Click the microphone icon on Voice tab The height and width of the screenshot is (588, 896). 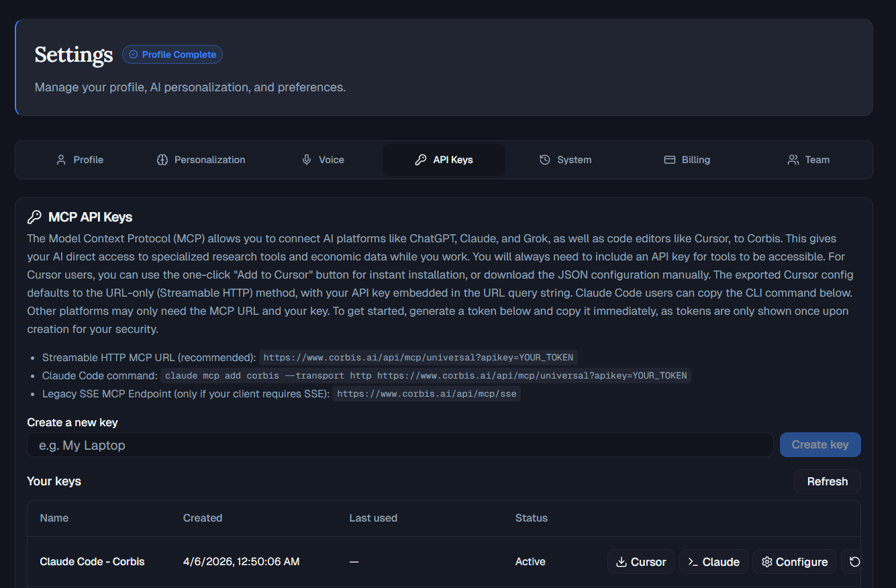click(307, 160)
